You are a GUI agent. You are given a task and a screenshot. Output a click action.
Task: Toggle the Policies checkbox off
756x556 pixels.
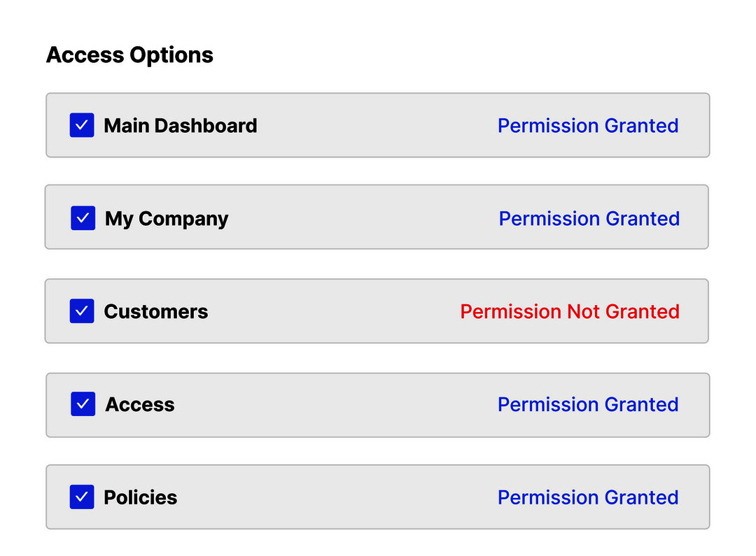[x=82, y=497]
